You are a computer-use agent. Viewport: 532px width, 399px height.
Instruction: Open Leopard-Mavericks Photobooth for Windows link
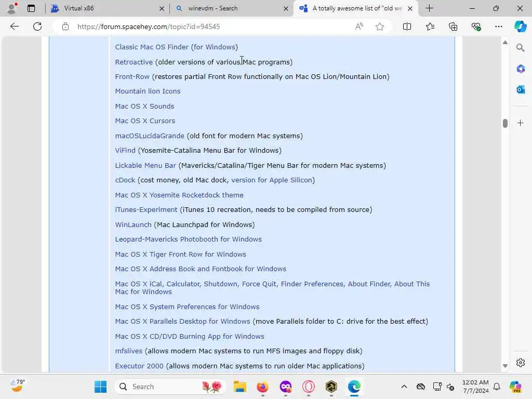188,239
